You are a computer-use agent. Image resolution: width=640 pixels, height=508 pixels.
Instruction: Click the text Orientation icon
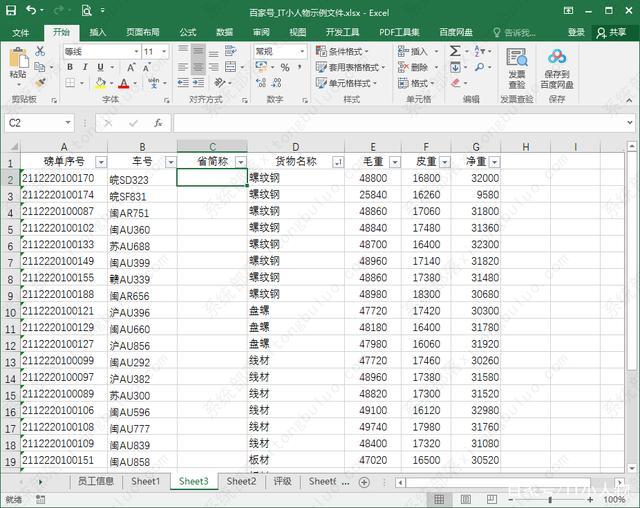pyautogui.click(x=220, y=83)
